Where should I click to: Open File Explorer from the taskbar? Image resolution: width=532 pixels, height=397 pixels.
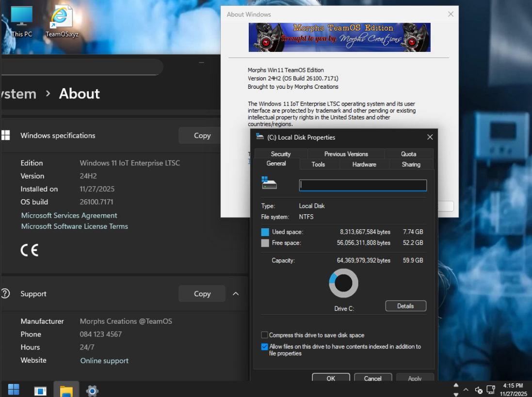pos(66,390)
